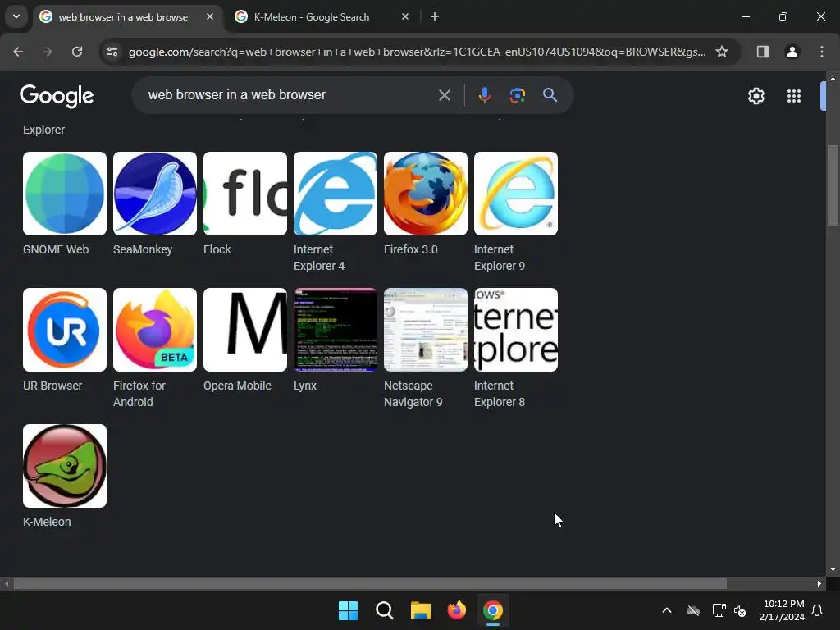The width and height of the screenshot is (840, 630).
Task: Open the muted volume tray icon
Action: (740, 610)
